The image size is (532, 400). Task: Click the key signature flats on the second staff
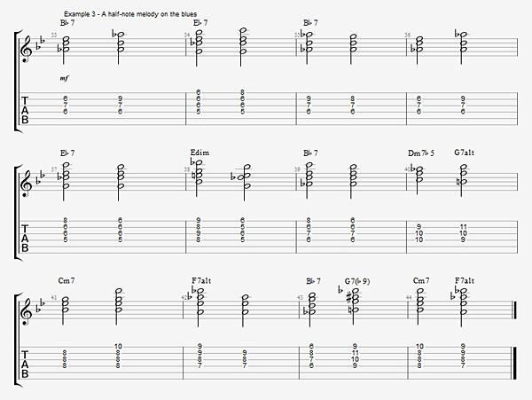pos(41,176)
